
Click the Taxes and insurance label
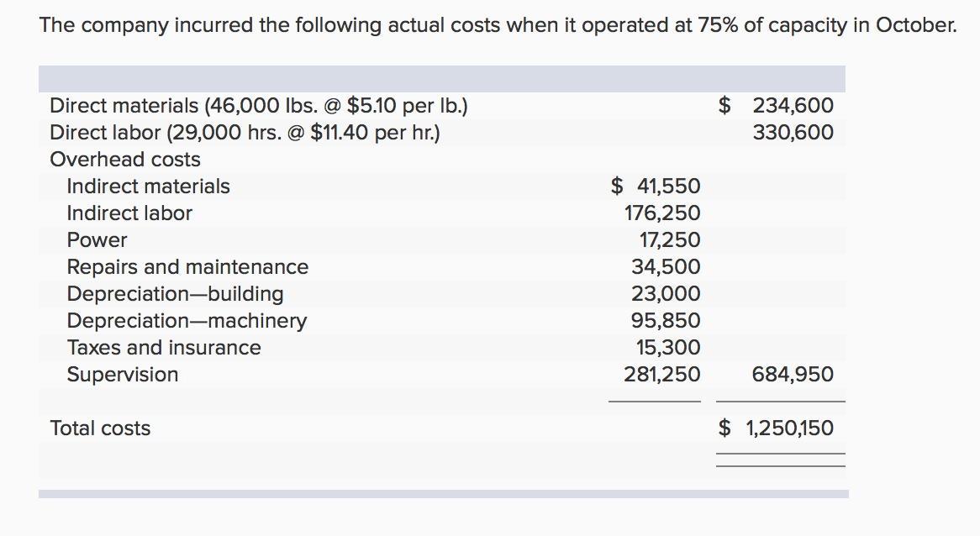coord(164,348)
